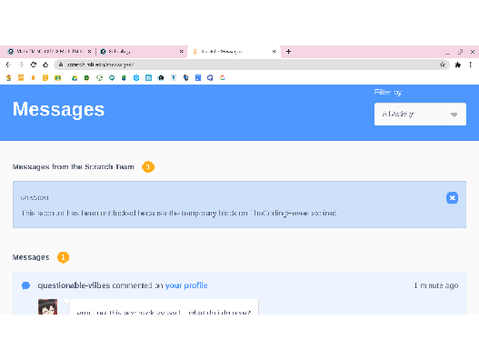Open Chrome three-dot menu
Viewport: 479px width, 360px height.
pos(470,65)
